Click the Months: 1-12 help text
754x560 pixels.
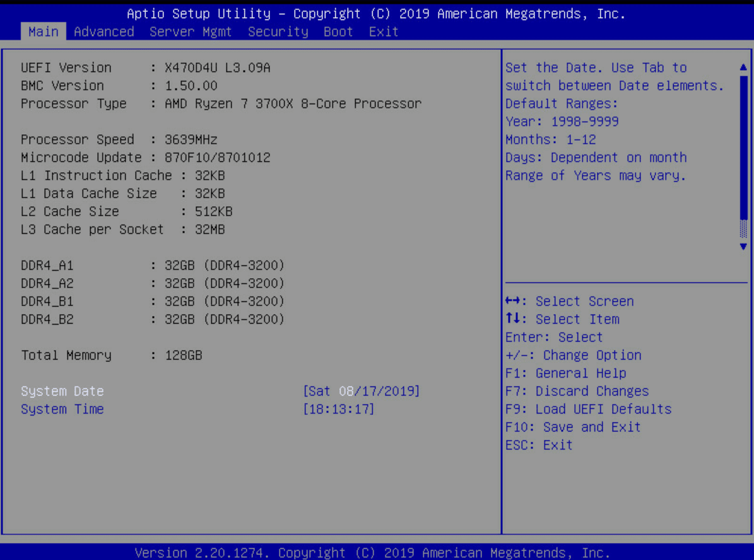click(551, 140)
